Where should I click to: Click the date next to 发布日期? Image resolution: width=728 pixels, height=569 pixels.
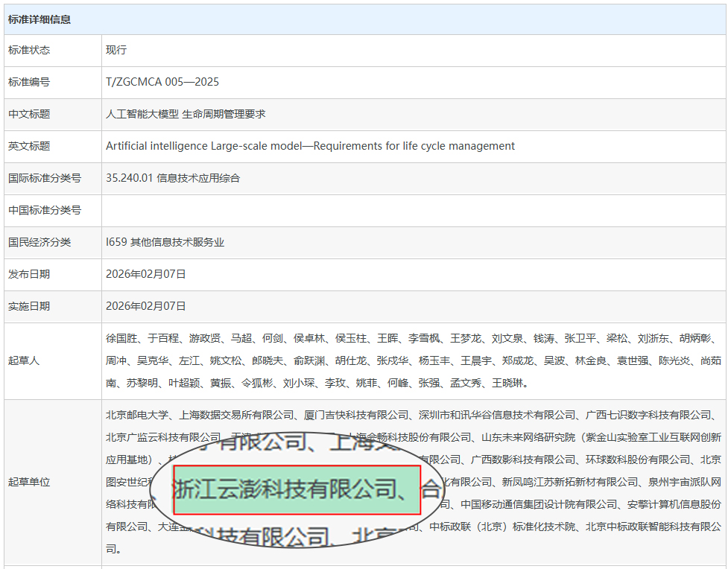click(x=146, y=274)
